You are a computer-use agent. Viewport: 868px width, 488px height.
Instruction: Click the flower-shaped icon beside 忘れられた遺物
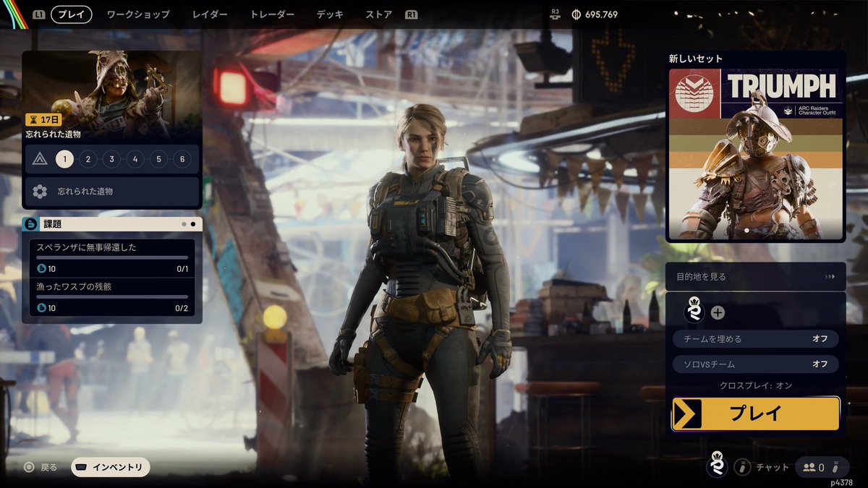click(40, 192)
